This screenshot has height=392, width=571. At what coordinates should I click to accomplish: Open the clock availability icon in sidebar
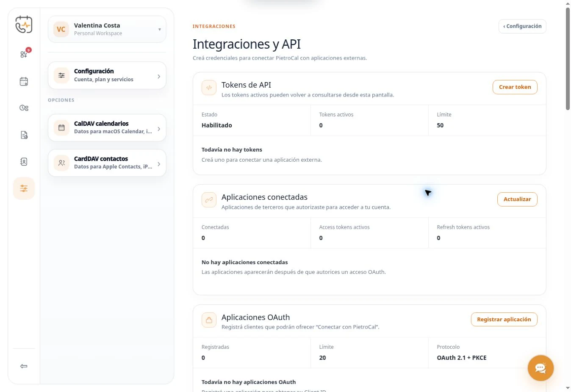[x=24, y=108]
